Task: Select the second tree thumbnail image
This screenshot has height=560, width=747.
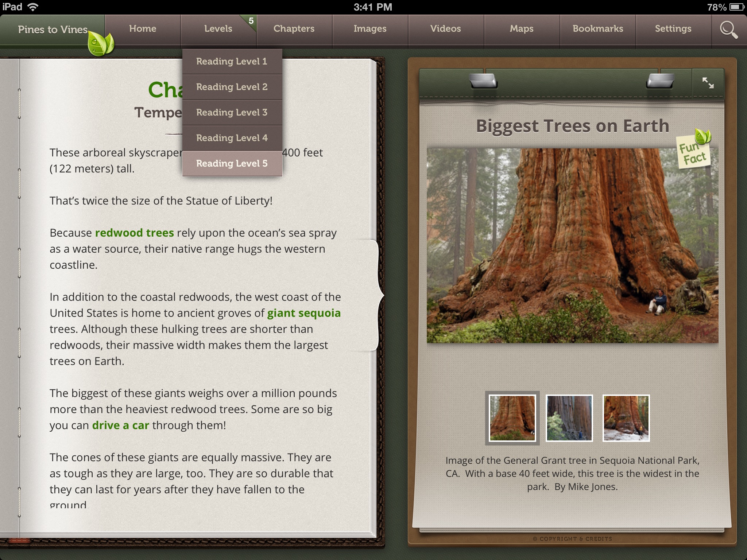Action: 569,418
